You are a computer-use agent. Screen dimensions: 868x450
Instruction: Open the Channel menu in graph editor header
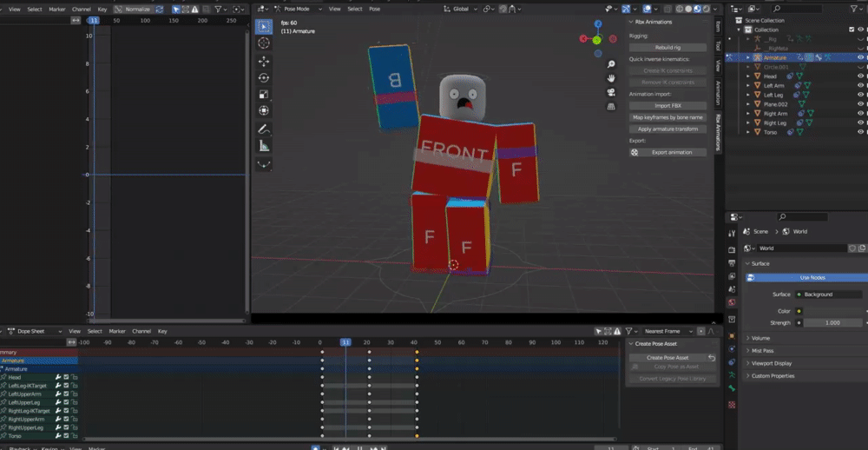point(82,10)
